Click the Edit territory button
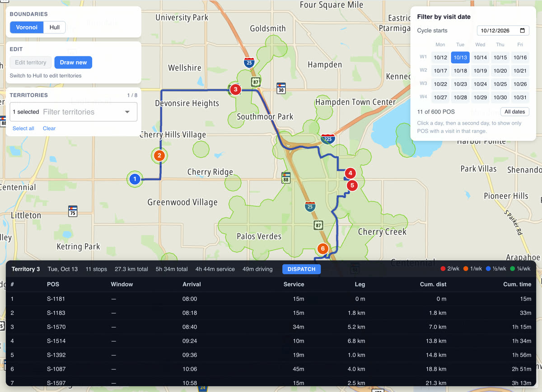The image size is (542, 392). [x=30, y=62]
